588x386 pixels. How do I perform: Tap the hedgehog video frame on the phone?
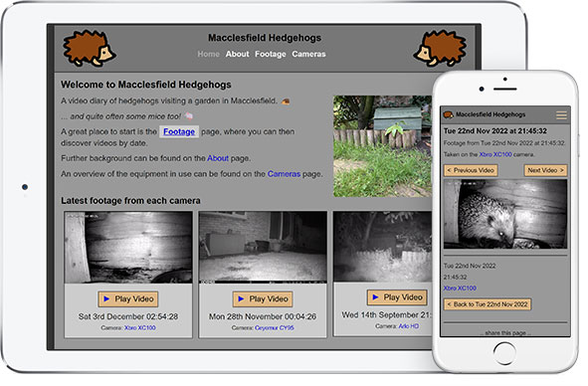click(x=505, y=214)
